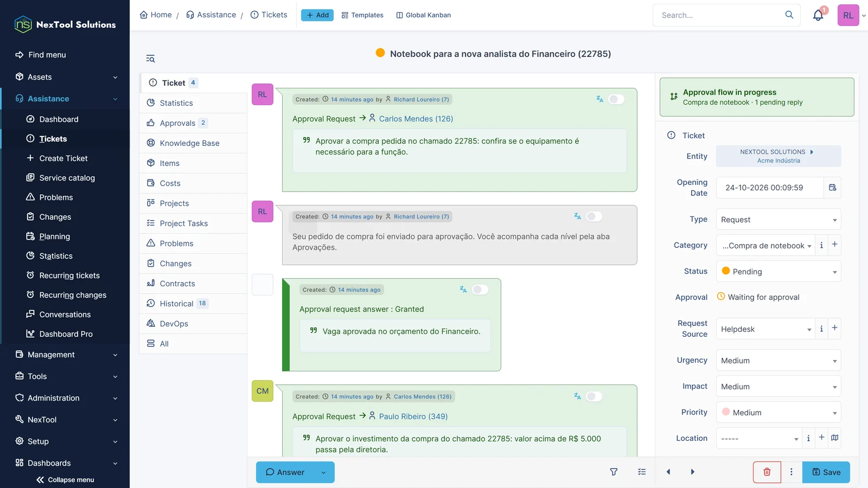The height and width of the screenshot is (488, 868).
Task: Open the Opening Date calendar picker
Action: pyautogui.click(x=832, y=188)
